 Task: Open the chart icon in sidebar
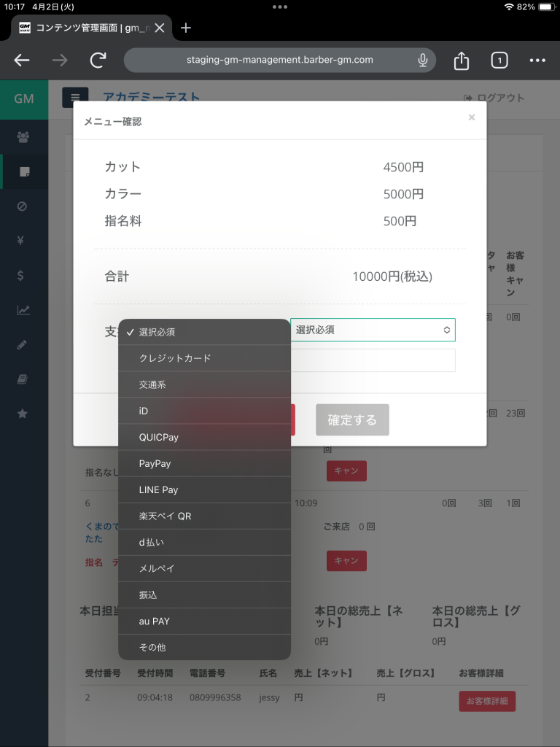(23, 310)
